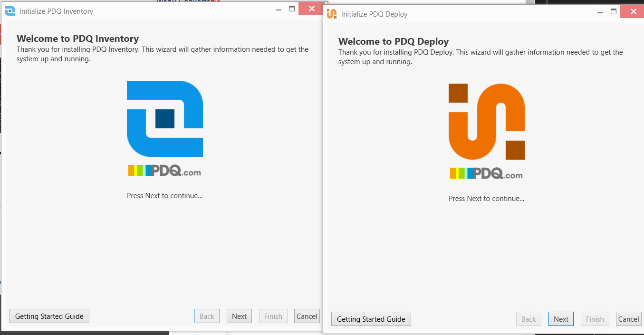Close the Initialize PDQ Deploy window
The width and height of the screenshot is (644, 335).
click(632, 12)
